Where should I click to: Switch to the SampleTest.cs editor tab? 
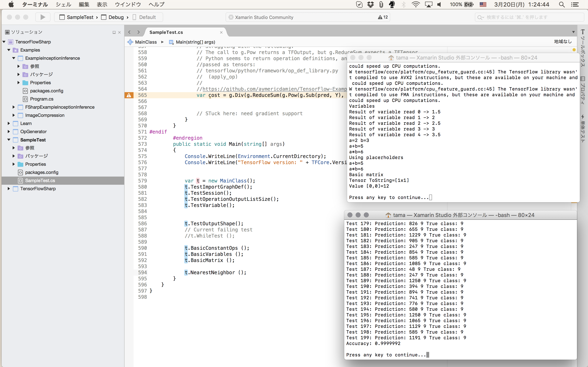click(x=166, y=32)
